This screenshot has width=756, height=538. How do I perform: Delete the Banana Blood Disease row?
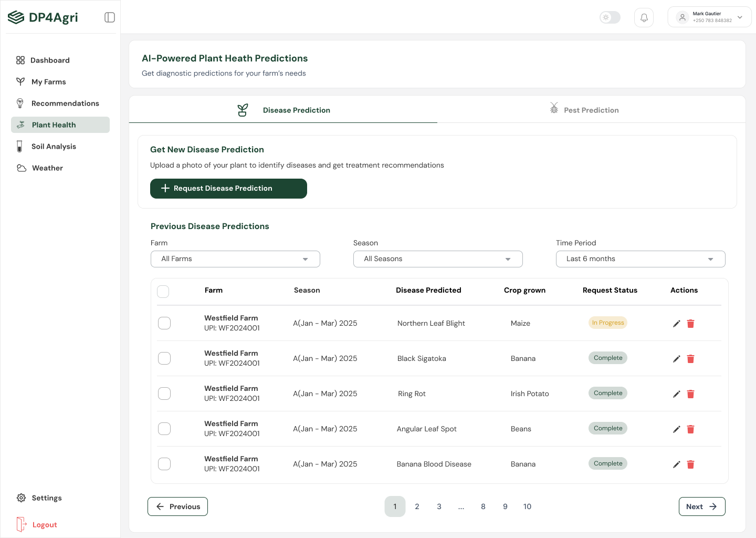pyautogui.click(x=691, y=464)
